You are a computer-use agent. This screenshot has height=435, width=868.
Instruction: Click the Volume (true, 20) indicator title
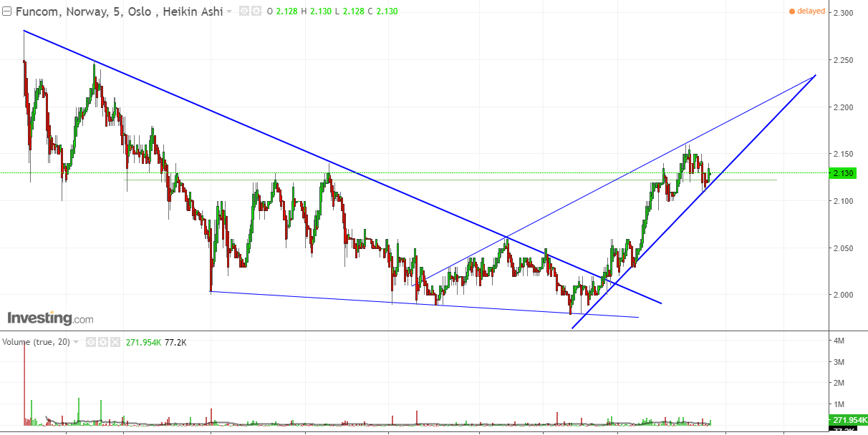click(x=36, y=343)
